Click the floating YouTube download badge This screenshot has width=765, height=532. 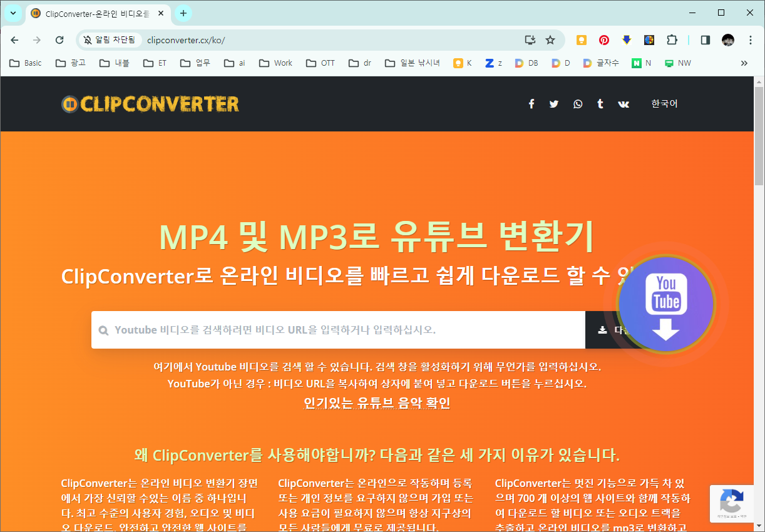[x=665, y=305]
